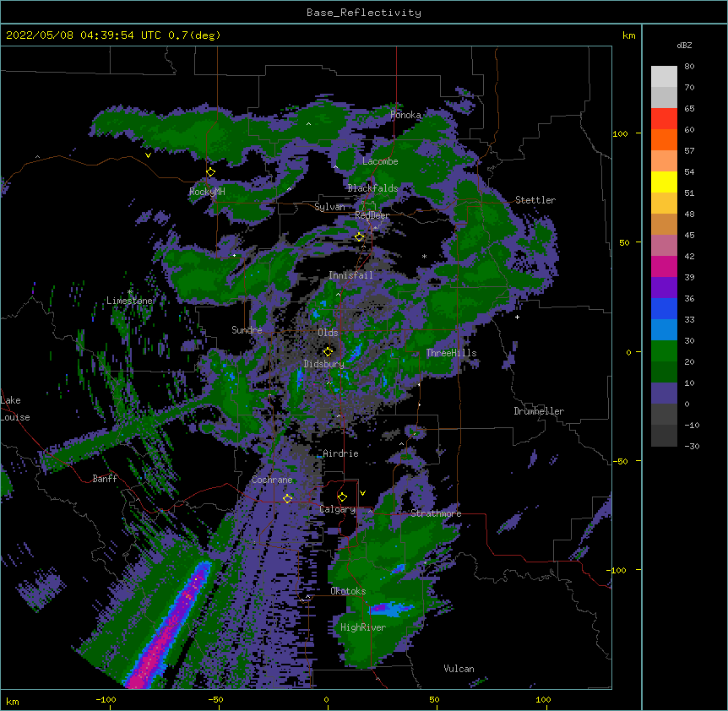The width and height of the screenshot is (728, 711).
Task: Click the white plus marker east of ThreeHills
Action: (517, 317)
